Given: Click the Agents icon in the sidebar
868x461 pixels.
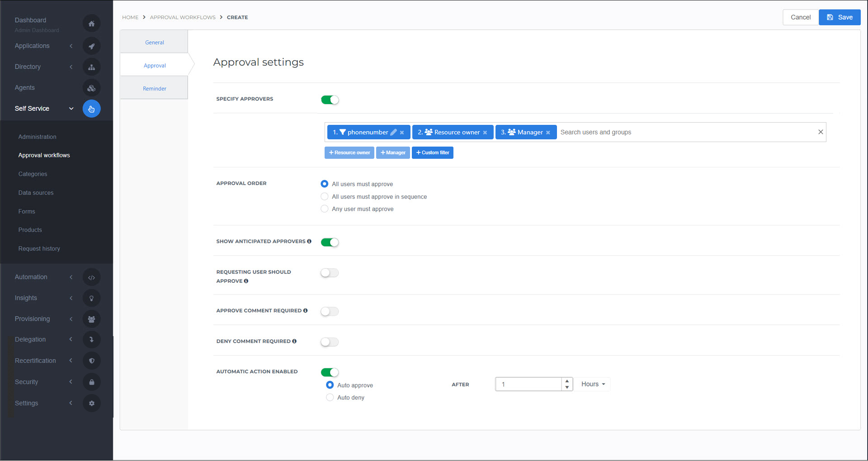Looking at the screenshot, I should pos(92,88).
